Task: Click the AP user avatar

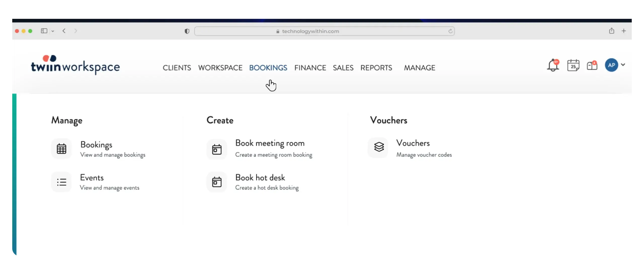Action: click(611, 65)
